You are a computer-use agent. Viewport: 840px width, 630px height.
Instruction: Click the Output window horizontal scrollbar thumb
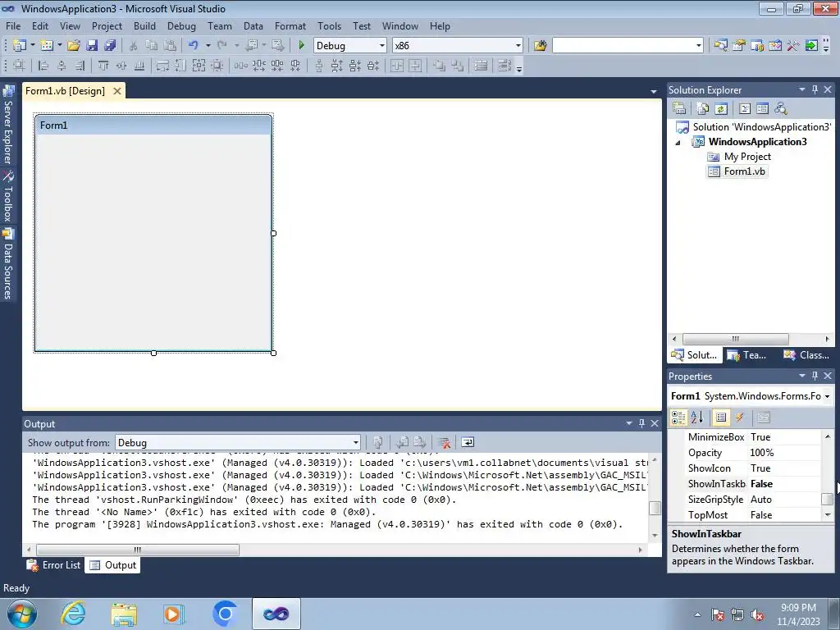138,550
